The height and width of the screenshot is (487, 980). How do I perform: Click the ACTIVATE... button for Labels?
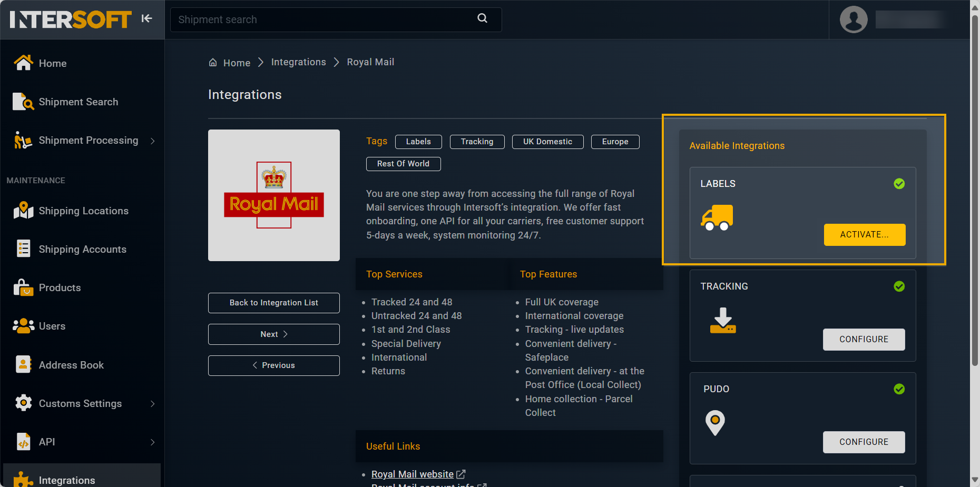[x=865, y=235]
